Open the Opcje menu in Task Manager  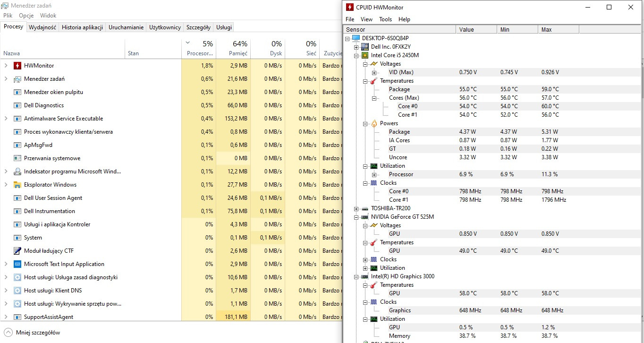tap(26, 15)
